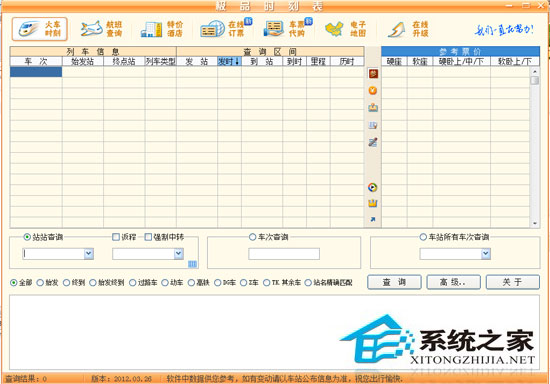Click the 软座 price column header

pos(420,61)
